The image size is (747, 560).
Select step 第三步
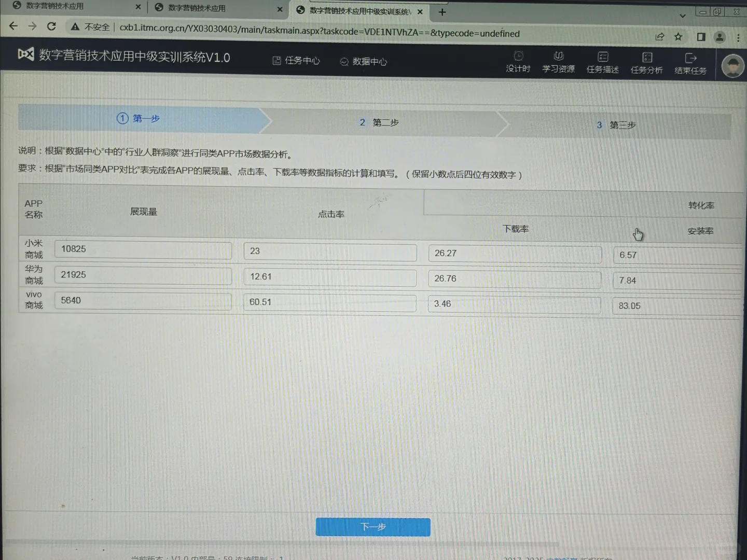coord(616,125)
